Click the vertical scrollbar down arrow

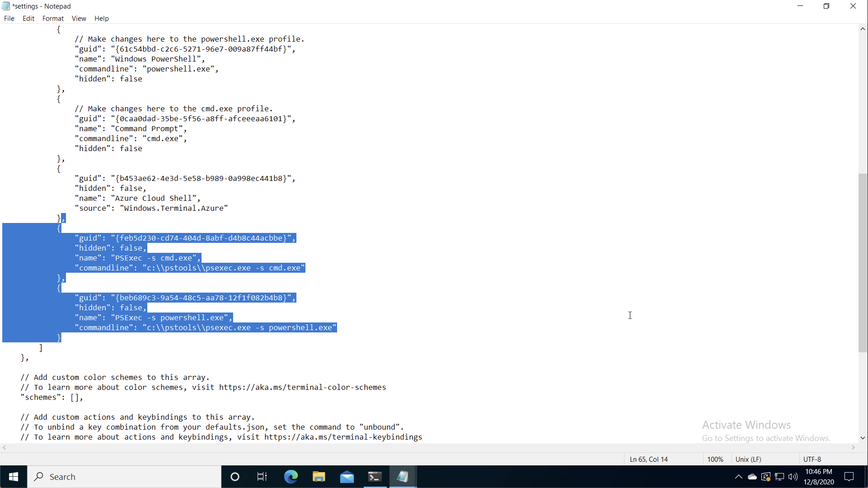863,438
